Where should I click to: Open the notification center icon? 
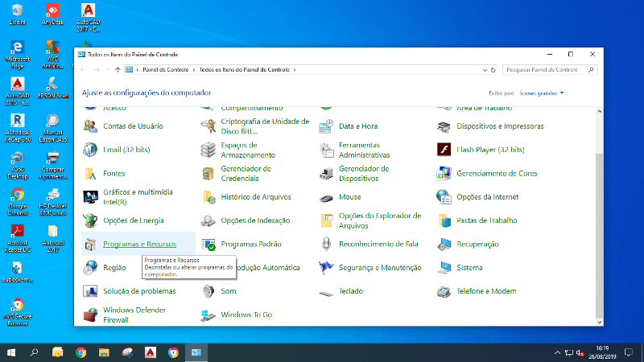click(x=629, y=352)
